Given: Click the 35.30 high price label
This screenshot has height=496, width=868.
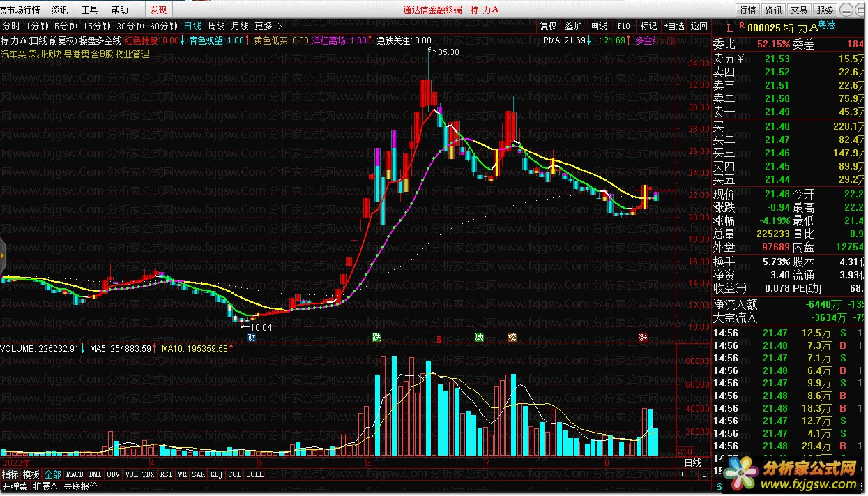Looking at the screenshot, I should point(448,52).
